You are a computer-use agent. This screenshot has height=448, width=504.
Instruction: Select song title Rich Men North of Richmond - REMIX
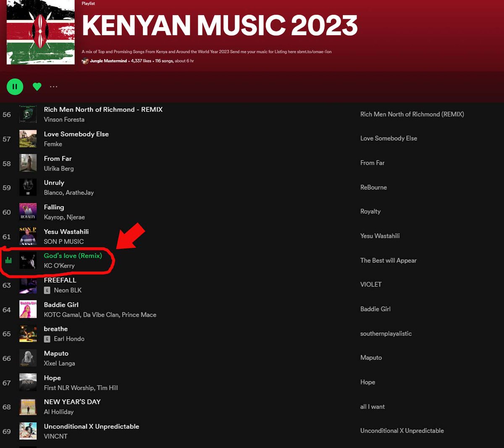103,109
